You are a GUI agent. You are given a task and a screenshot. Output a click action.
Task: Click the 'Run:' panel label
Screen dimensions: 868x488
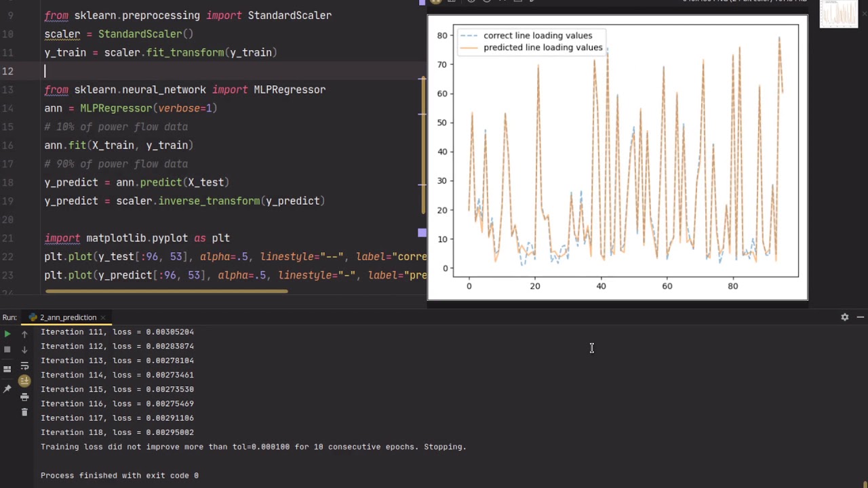coord(9,317)
